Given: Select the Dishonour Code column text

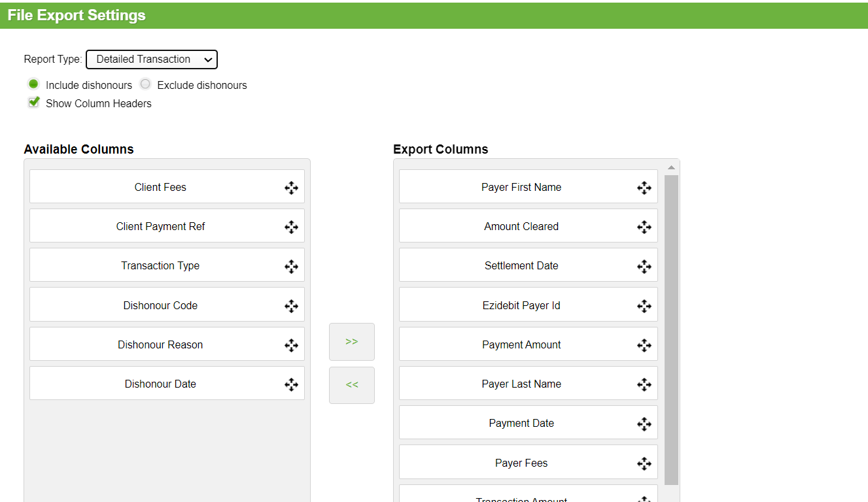Looking at the screenshot, I should point(160,306).
